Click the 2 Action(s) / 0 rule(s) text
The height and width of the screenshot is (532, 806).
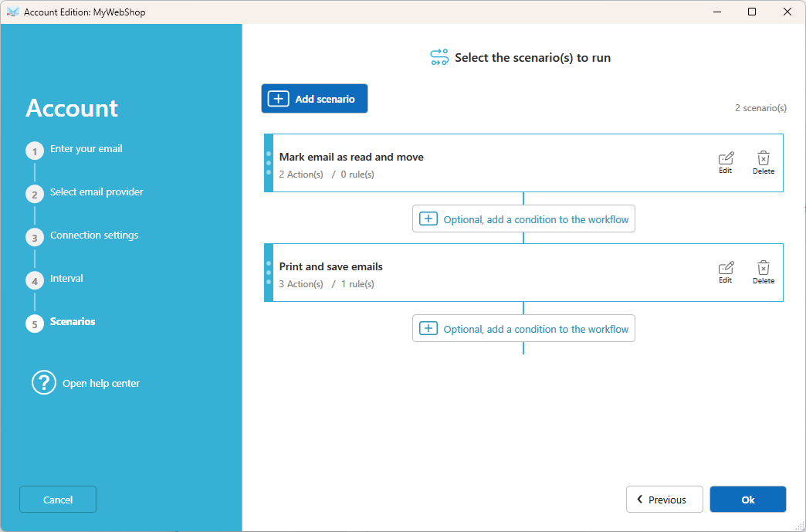point(327,175)
